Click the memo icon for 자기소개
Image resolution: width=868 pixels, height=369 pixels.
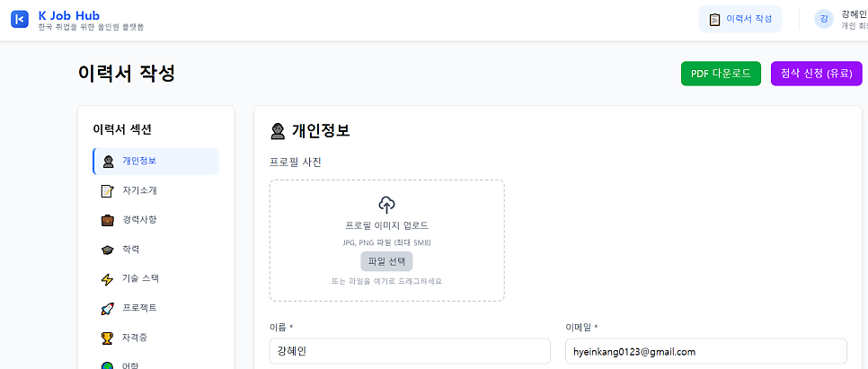point(108,191)
